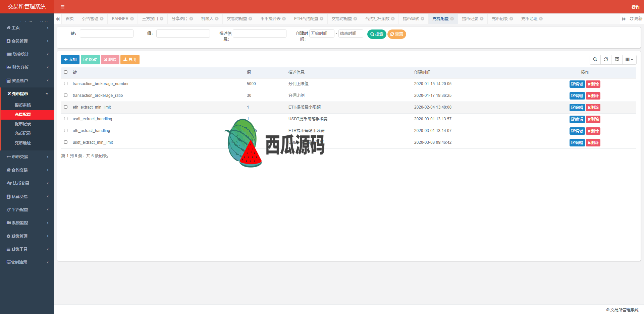Expand the 币币交易 sidebar menu
Image resolution: width=644 pixels, height=314 pixels.
pyautogui.click(x=27, y=157)
